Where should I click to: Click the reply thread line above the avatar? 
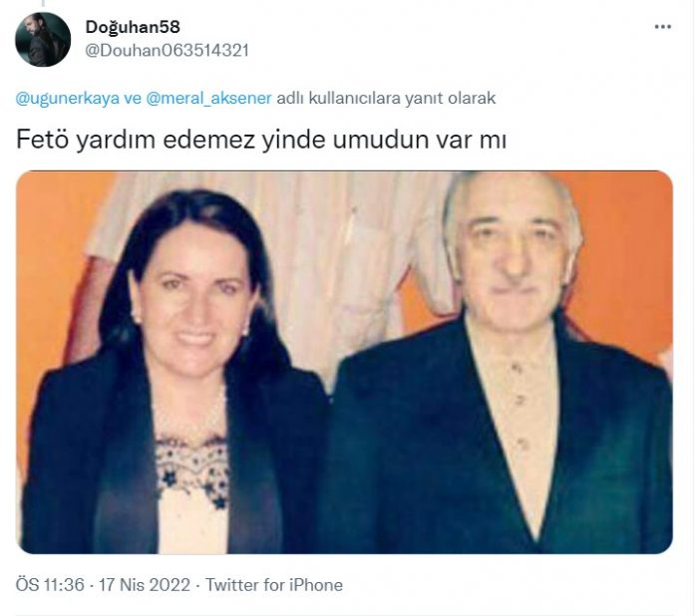[x=43, y=4]
